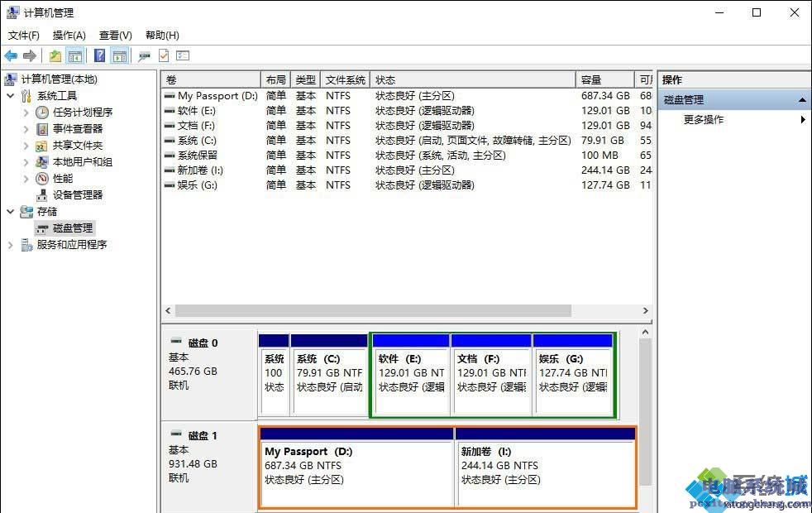The width and height of the screenshot is (812, 513).
Task: Select the My Passport (D:) partition block
Action: point(357,467)
